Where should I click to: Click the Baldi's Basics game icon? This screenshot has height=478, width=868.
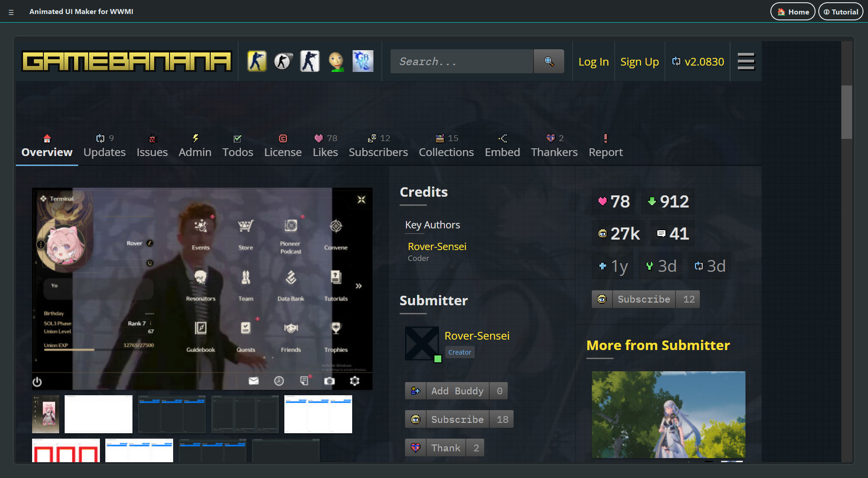[336, 61]
